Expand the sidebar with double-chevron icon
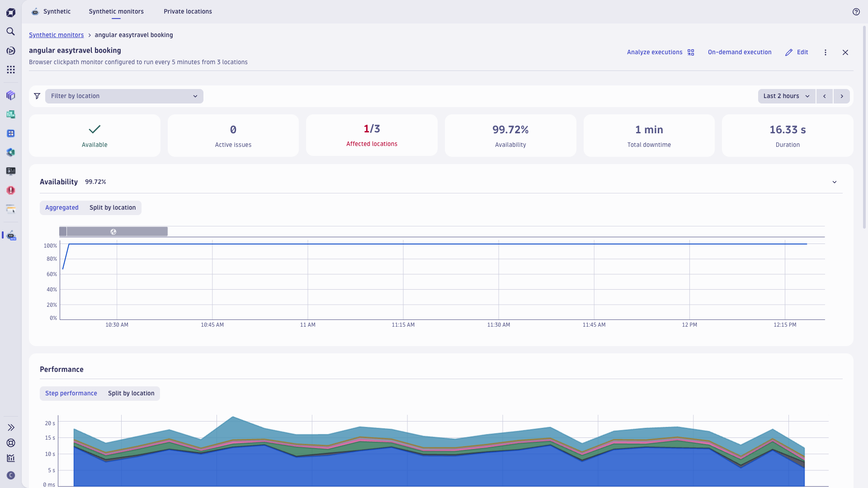 click(11, 427)
